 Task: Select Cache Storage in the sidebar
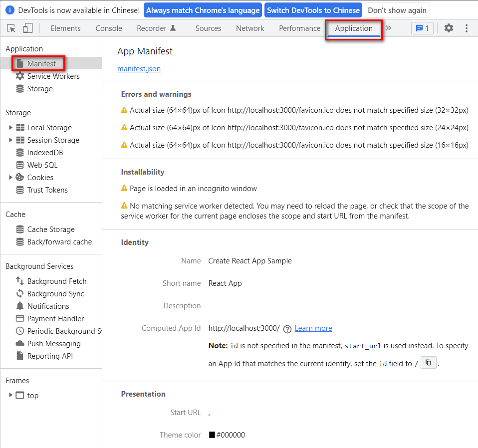tap(50, 229)
